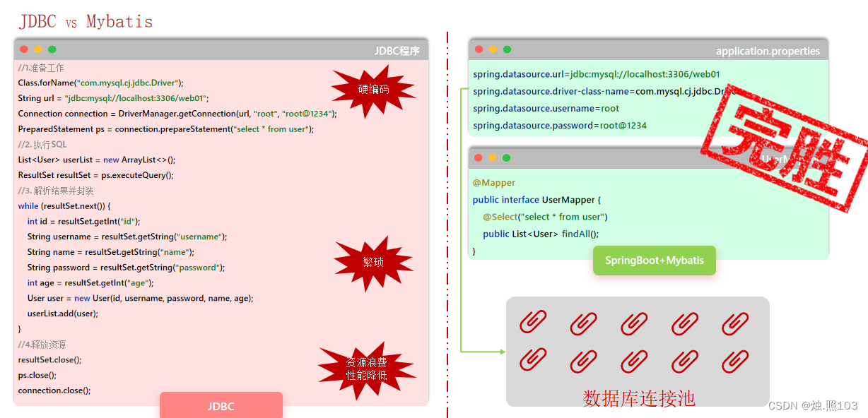This screenshot has width=868, height=418.
Task: Click the spring.datasource.username=root line
Action: click(x=546, y=108)
